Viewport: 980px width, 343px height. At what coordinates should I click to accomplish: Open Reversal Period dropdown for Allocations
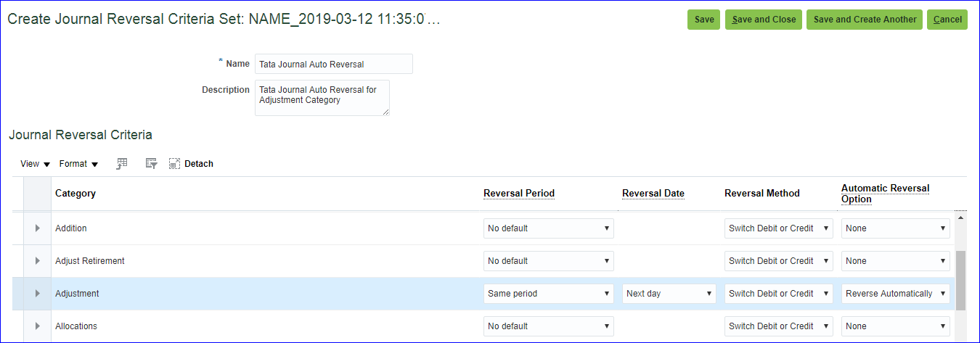tap(548, 326)
